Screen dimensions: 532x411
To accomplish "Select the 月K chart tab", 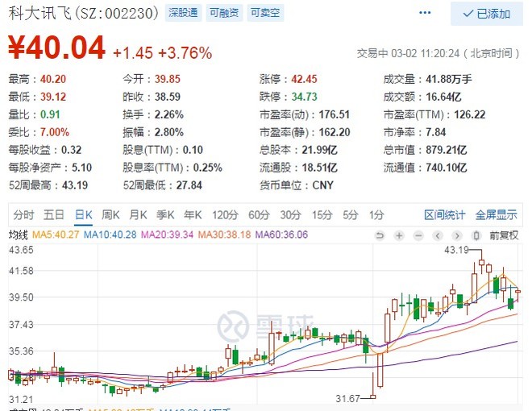I will click(138, 215).
